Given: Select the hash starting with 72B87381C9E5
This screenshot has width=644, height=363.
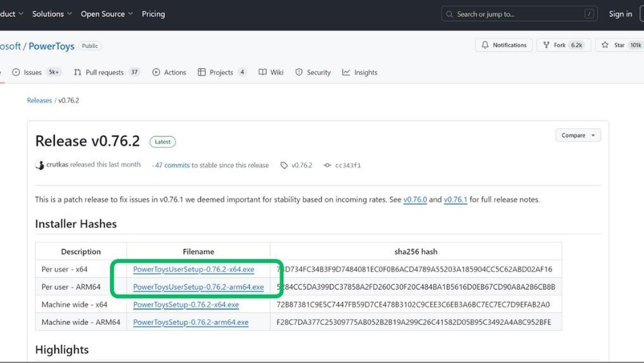Looking at the screenshot, I should (413, 305).
